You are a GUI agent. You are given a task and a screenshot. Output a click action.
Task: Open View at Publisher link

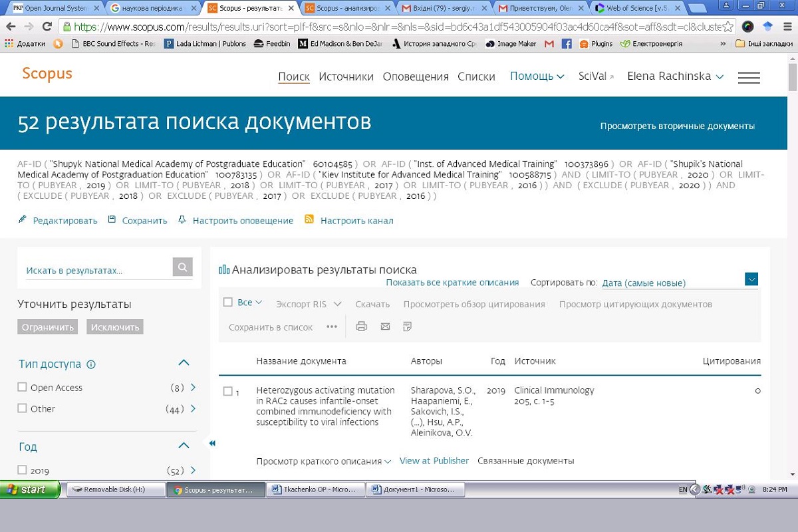click(434, 461)
